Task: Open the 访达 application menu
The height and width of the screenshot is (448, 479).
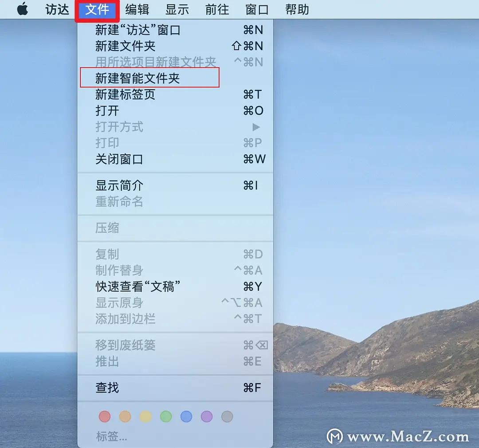Action: pos(57,10)
